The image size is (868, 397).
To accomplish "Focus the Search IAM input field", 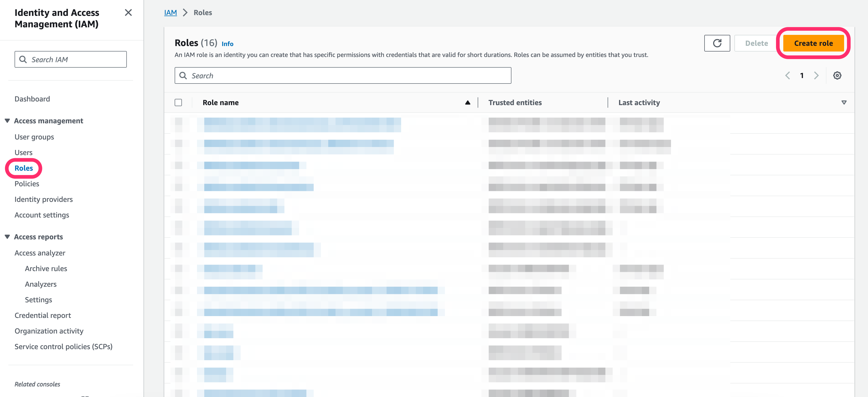I will tap(70, 59).
